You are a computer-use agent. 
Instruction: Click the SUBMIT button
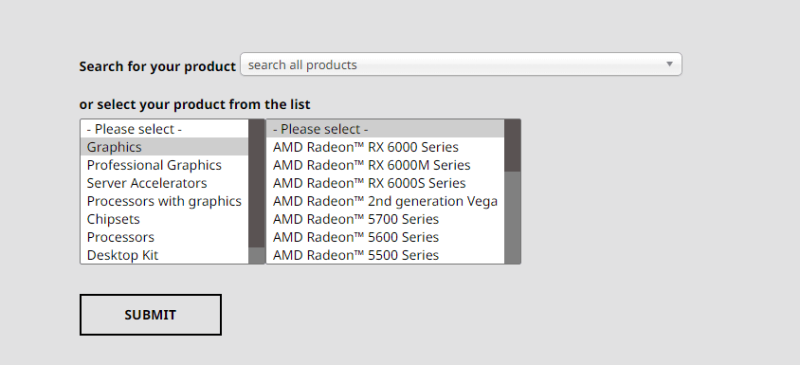point(151,314)
